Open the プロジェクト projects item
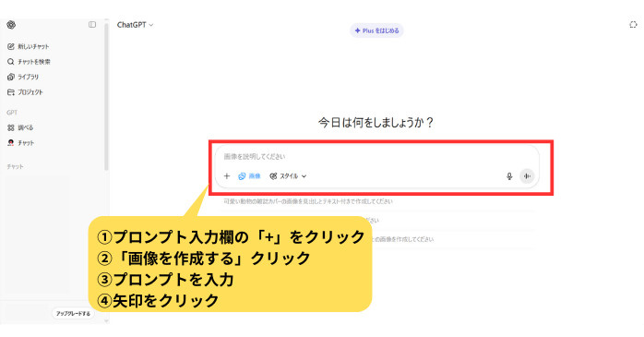 (x=25, y=92)
